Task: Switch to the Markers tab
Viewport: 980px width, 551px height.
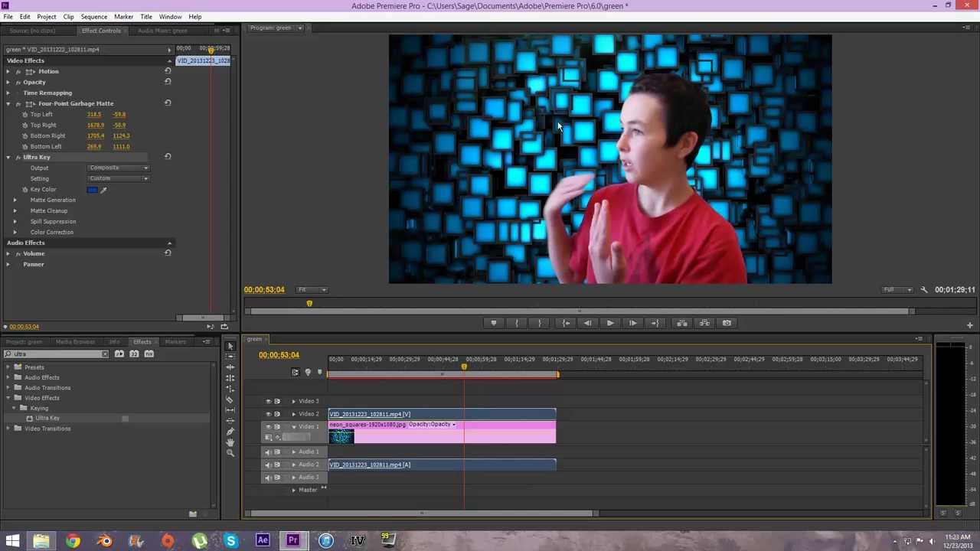Action: tap(175, 342)
